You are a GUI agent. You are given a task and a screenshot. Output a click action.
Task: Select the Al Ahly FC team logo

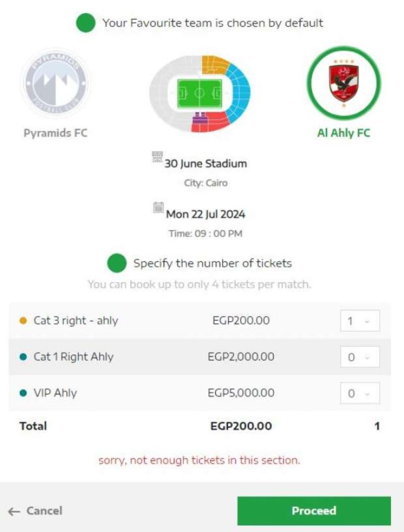343,82
